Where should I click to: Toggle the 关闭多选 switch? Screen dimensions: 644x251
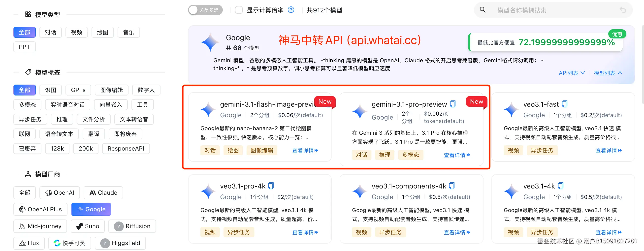click(x=205, y=10)
